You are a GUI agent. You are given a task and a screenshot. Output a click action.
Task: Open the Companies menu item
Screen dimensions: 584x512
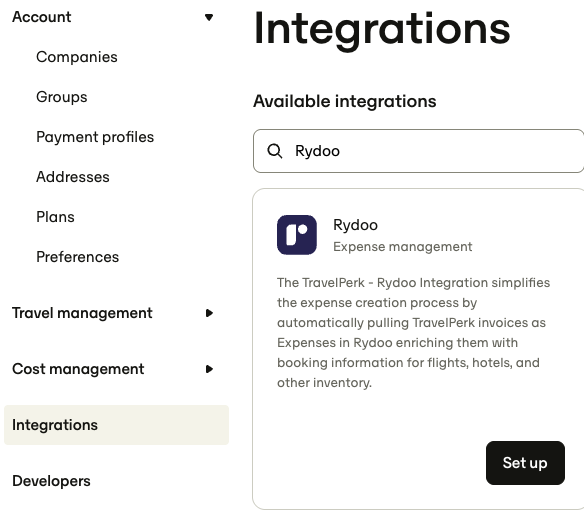[77, 57]
